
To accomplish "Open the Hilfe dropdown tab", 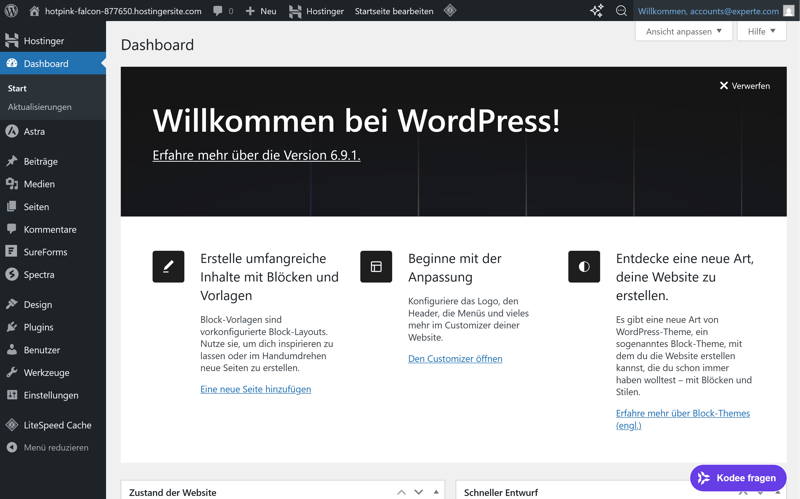I will (761, 31).
